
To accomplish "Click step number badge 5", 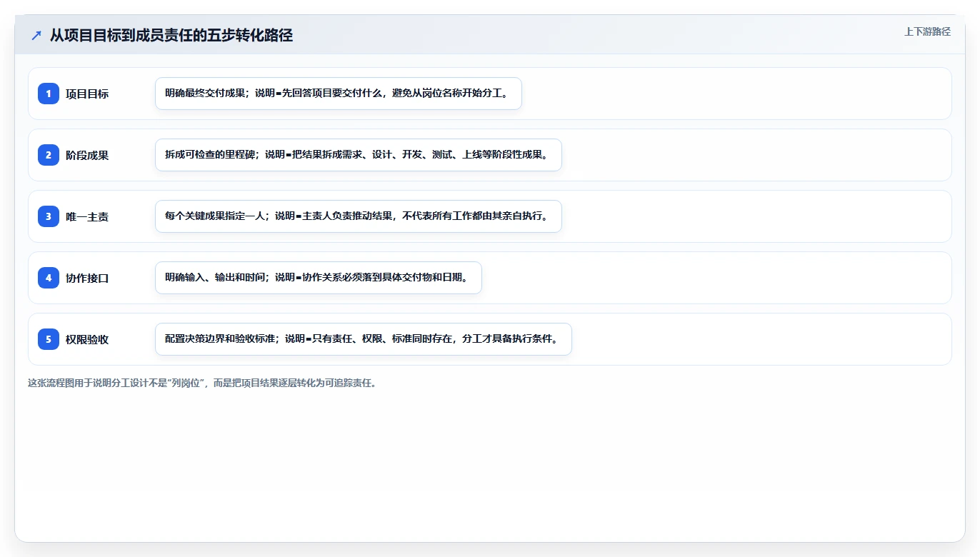I will coord(49,339).
